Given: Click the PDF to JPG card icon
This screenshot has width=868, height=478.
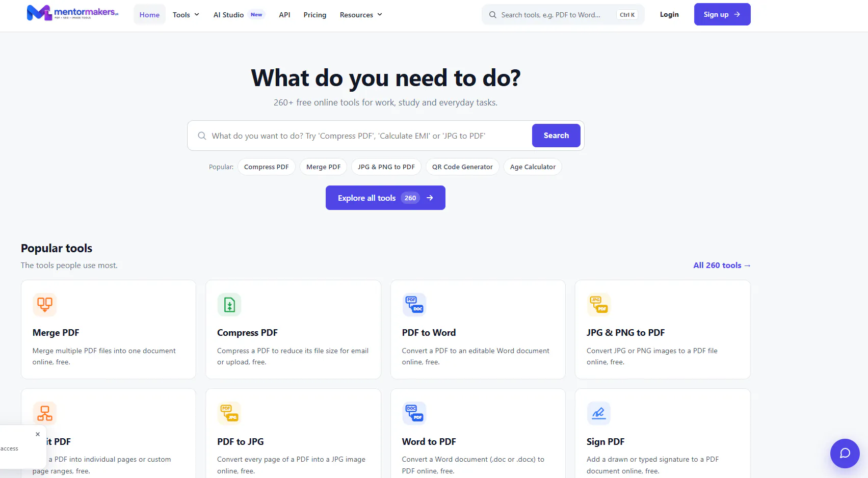Looking at the screenshot, I should pos(229,413).
